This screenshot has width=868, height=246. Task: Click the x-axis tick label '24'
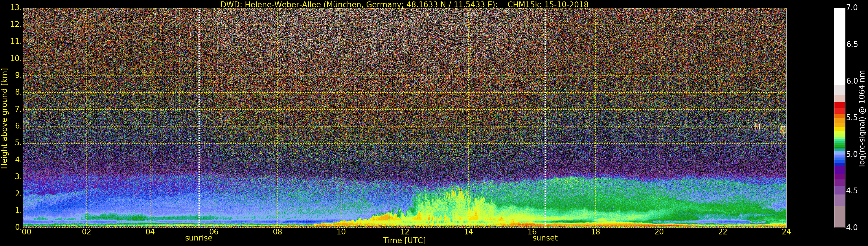pyautogui.click(x=786, y=232)
